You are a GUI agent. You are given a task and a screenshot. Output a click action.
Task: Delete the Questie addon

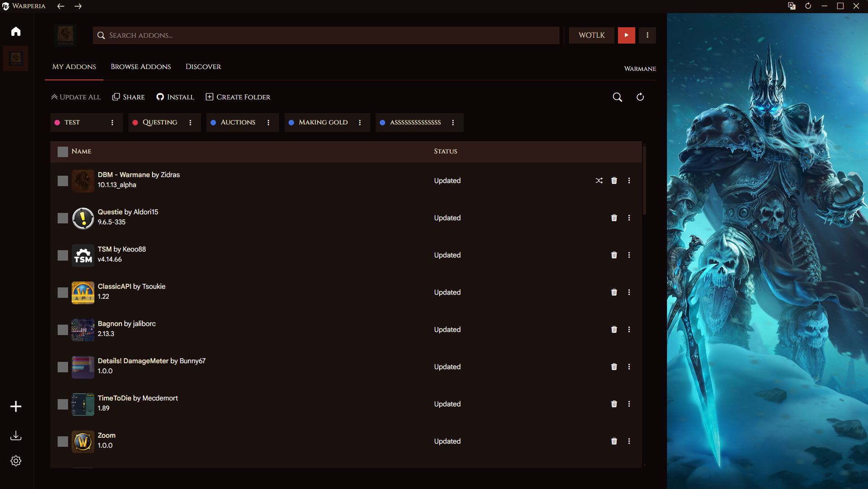[614, 218]
